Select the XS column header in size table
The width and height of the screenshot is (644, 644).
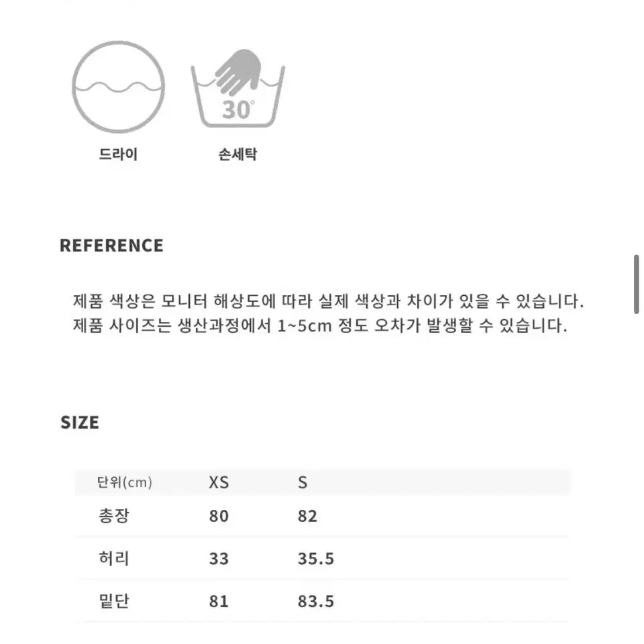click(x=219, y=482)
